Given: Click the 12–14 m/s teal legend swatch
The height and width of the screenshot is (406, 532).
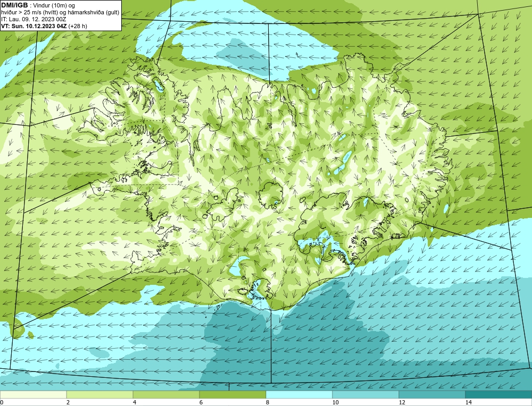Looking at the screenshot, I should [432, 394].
